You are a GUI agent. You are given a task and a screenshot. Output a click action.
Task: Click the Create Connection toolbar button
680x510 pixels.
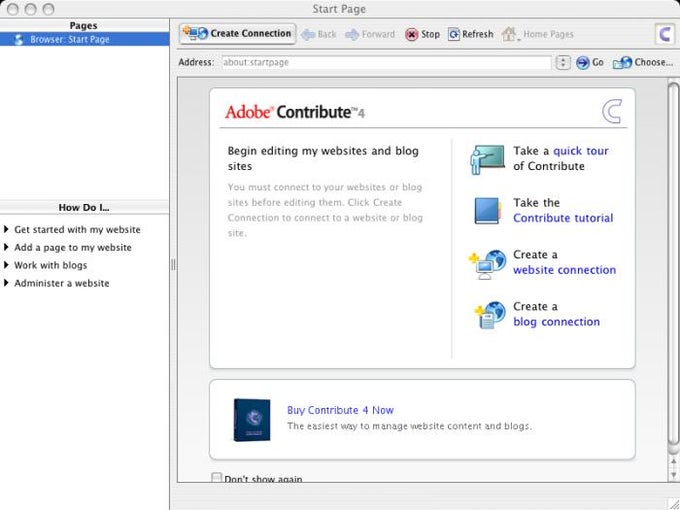(238, 33)
